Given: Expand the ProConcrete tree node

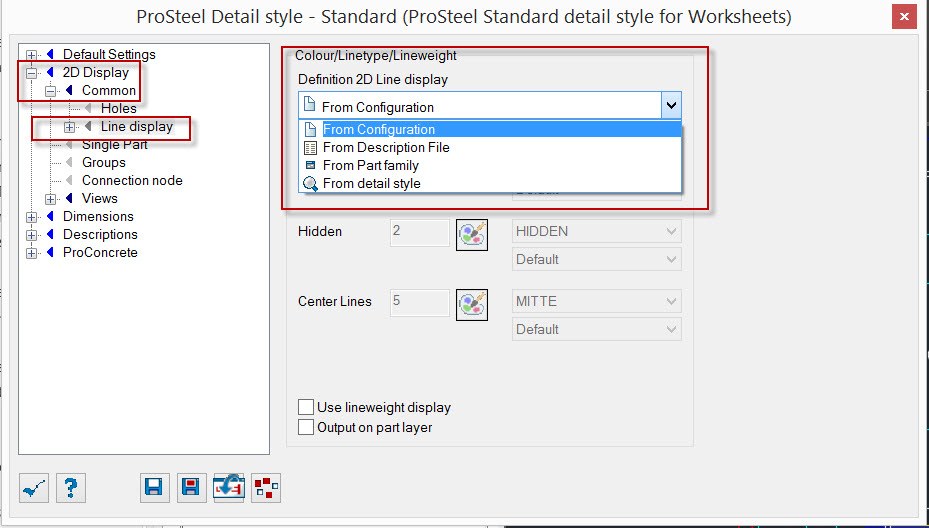Looking at the screenshot, I should [31, 253].
